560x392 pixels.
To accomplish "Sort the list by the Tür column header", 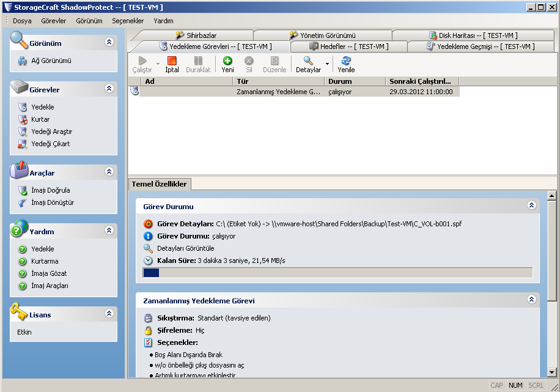I will pyautogui.click(x=279, y=81).
